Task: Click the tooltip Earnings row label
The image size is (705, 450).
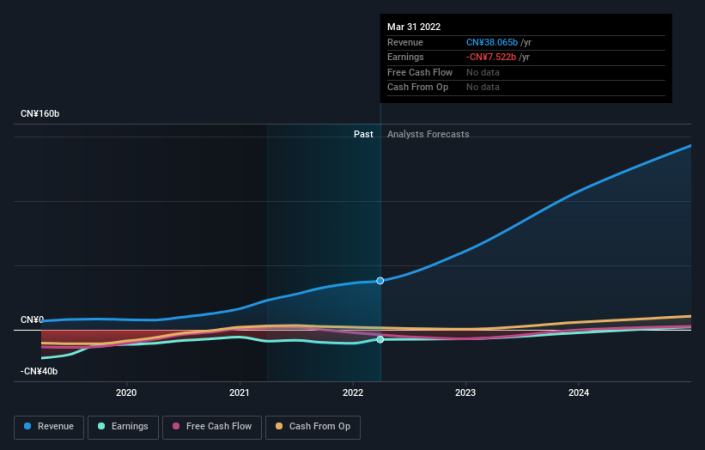Action: click(x=406, y=57)
